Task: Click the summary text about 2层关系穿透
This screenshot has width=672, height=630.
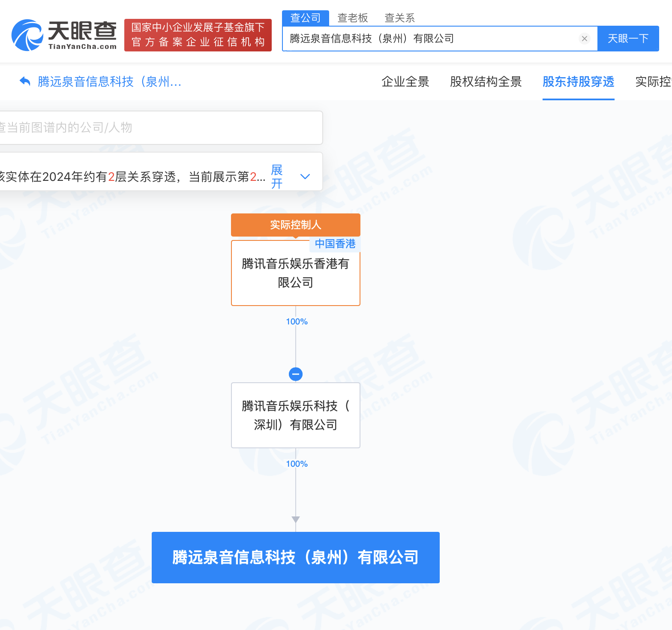Action: coord(132,177)
